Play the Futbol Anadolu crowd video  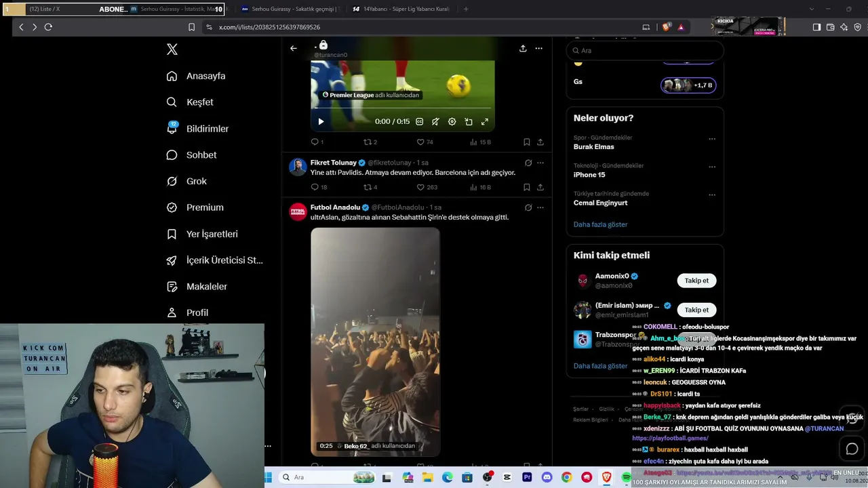point(375,342)
